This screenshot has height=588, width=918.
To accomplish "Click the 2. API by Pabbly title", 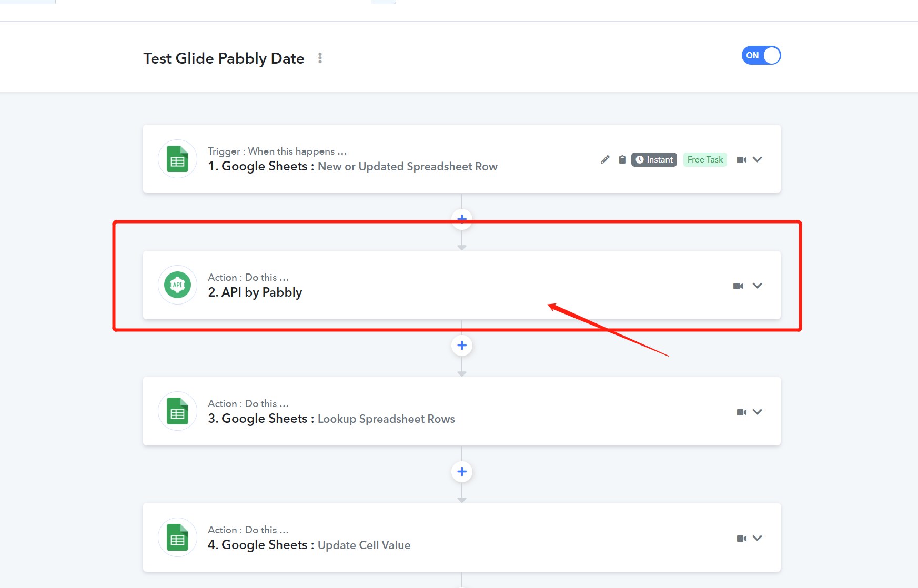I will (x=255, y=292).
